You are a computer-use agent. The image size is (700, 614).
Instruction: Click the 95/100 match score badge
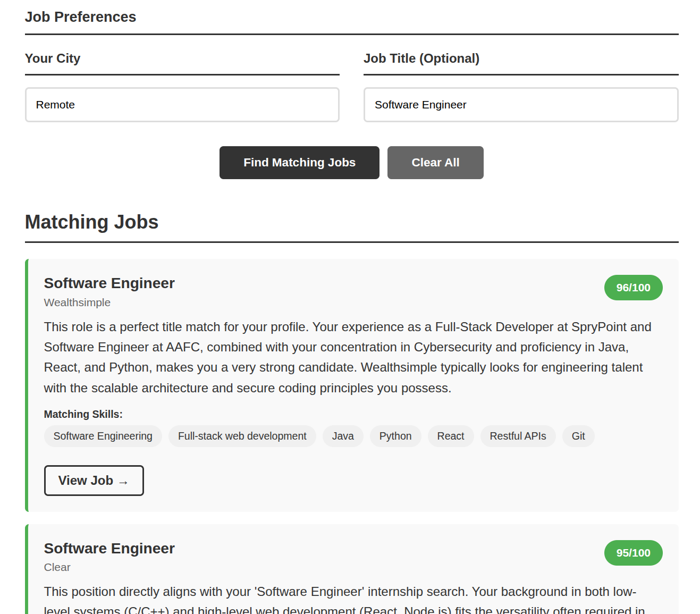[x=632, y=553]
